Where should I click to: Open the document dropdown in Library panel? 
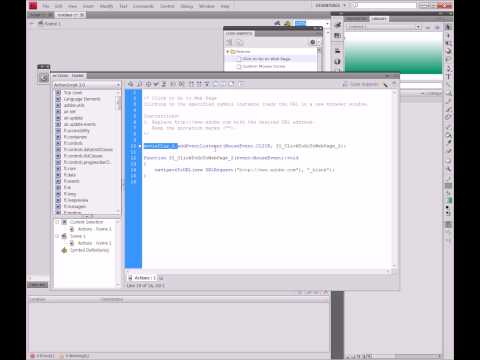tap(383, 27)
